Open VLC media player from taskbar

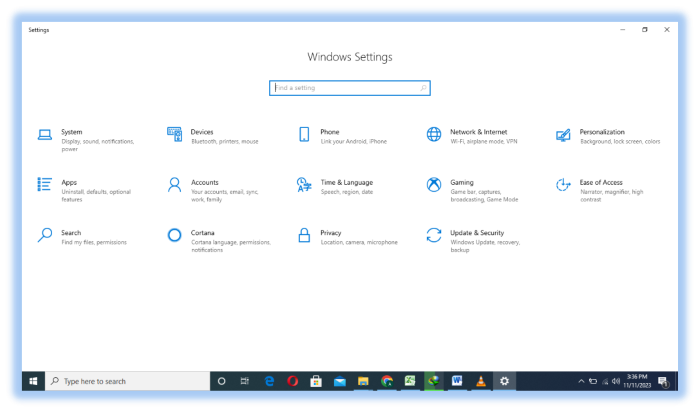pos(480,381)
